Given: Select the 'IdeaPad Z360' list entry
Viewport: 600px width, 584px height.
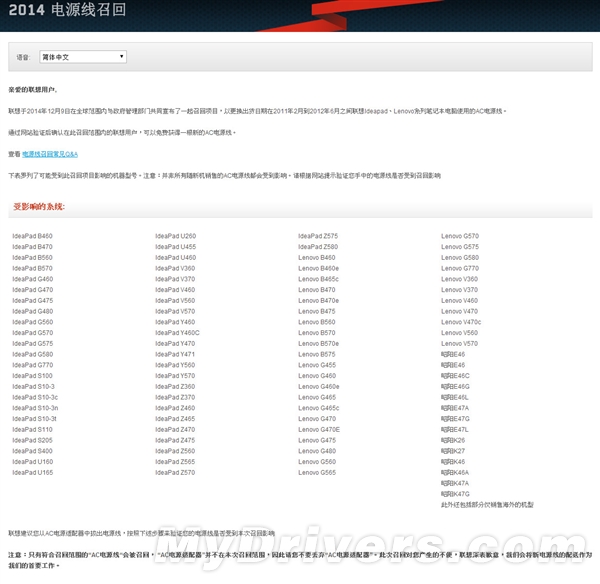Looking at the screenshot, I should pos(175,387).
